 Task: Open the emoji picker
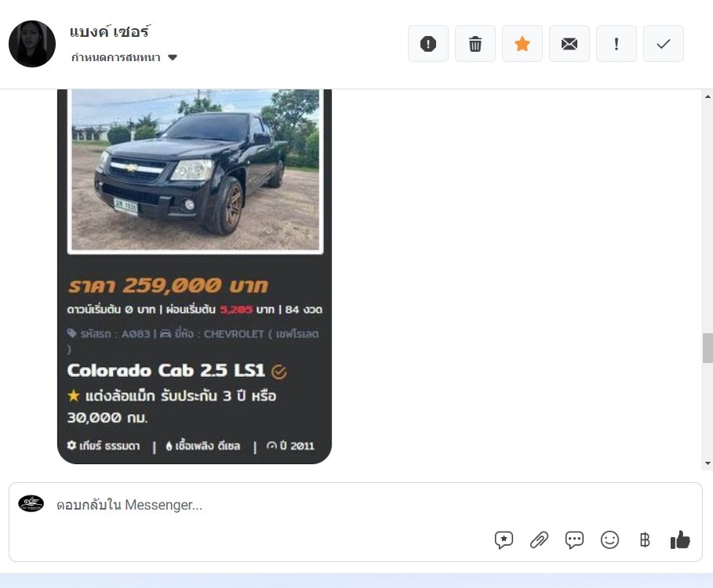pos(609,540)
